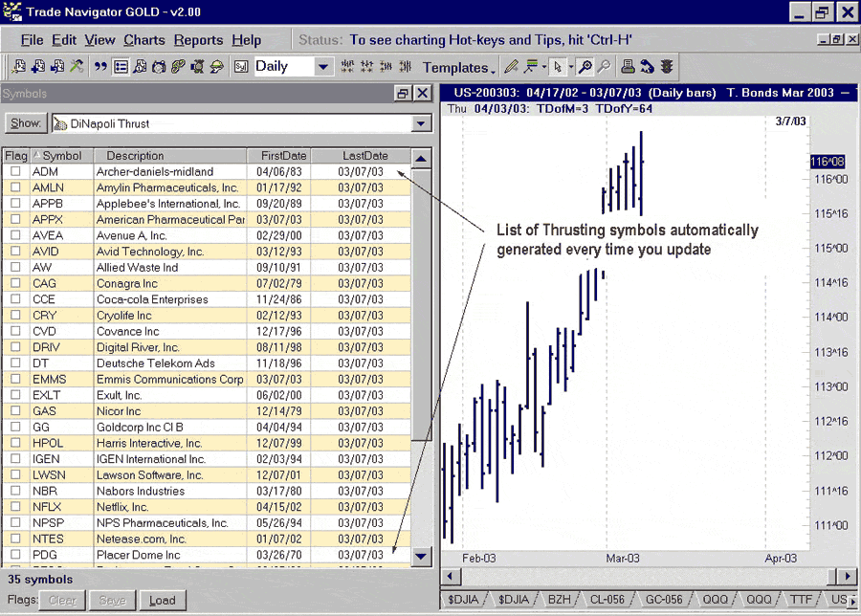Click the Clear flags button
Image resolution: width=861 pixels, height=616 pixels.
62,601
